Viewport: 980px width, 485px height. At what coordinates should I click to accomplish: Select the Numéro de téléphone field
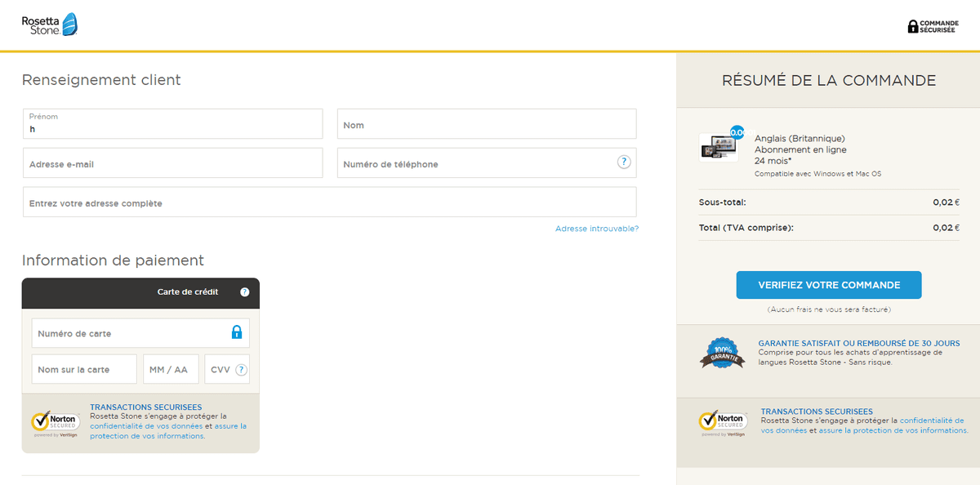[487, 163]
